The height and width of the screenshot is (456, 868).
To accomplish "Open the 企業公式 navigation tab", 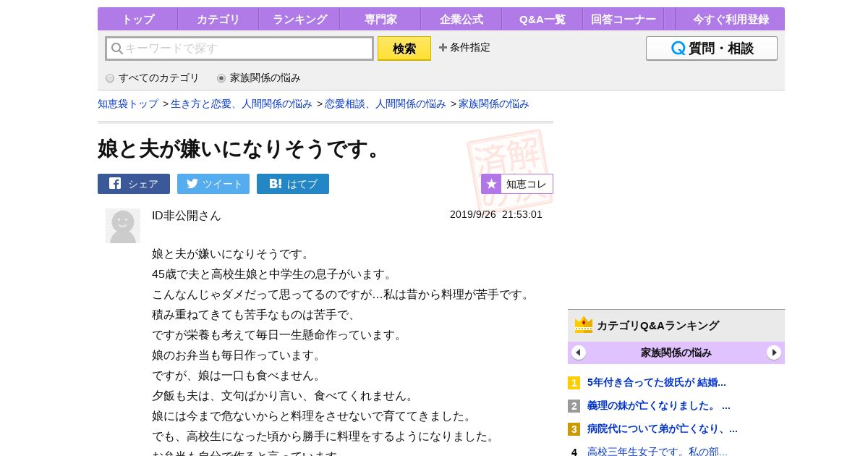I will point(461,19).
